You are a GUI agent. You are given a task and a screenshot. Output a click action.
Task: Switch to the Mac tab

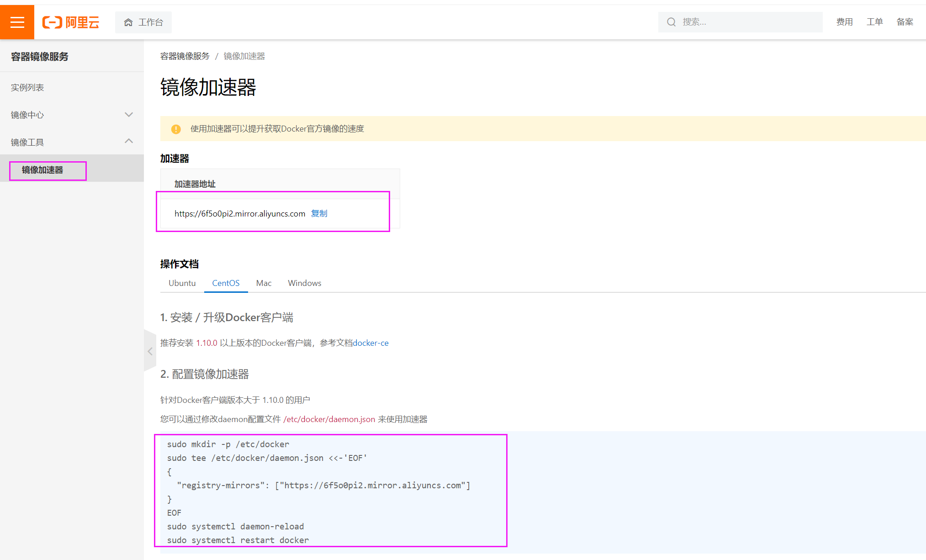coord(264,283)
